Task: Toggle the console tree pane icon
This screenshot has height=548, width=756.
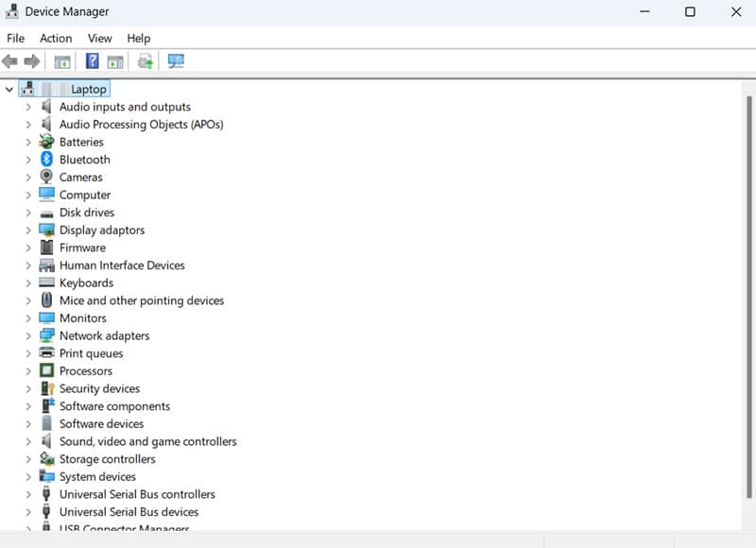Action: pyautogui.click(x=62, y=60)
